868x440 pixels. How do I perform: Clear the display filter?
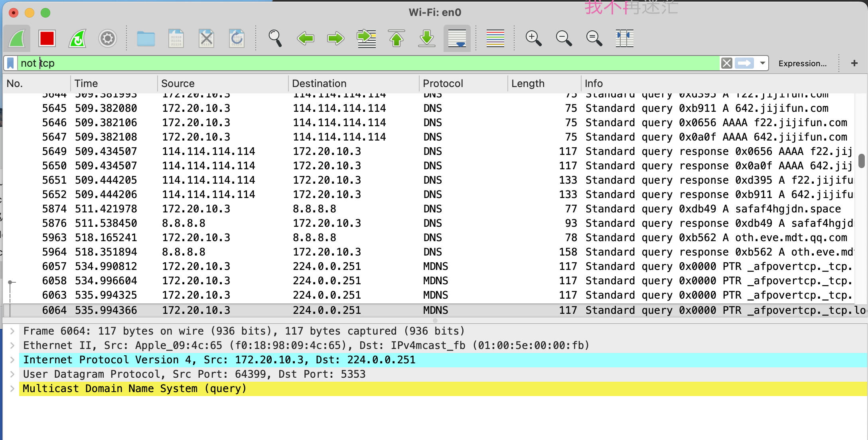(727, 63)
